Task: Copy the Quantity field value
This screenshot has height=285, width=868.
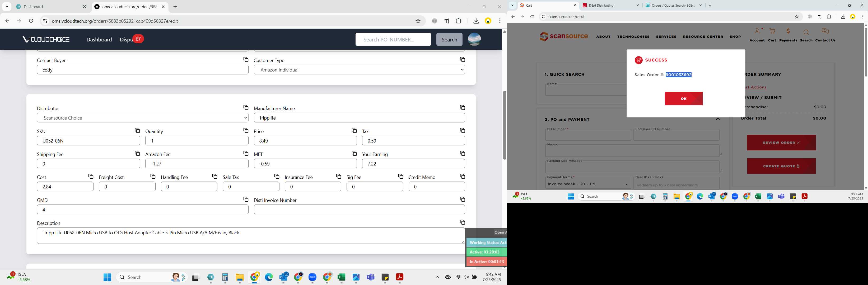Action: point(246,131)
